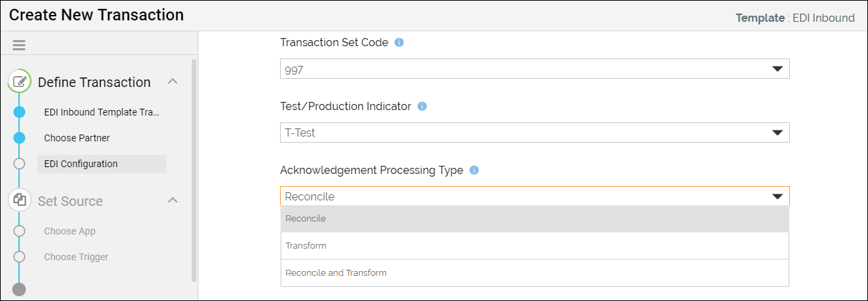
Task: Click the EDI Configuration step circle
Action: pyautogui.click(x=19, y=164)
